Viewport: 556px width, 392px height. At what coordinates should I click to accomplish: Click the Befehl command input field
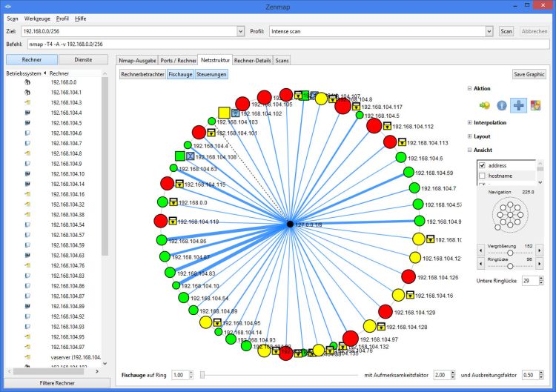[289, 44]
